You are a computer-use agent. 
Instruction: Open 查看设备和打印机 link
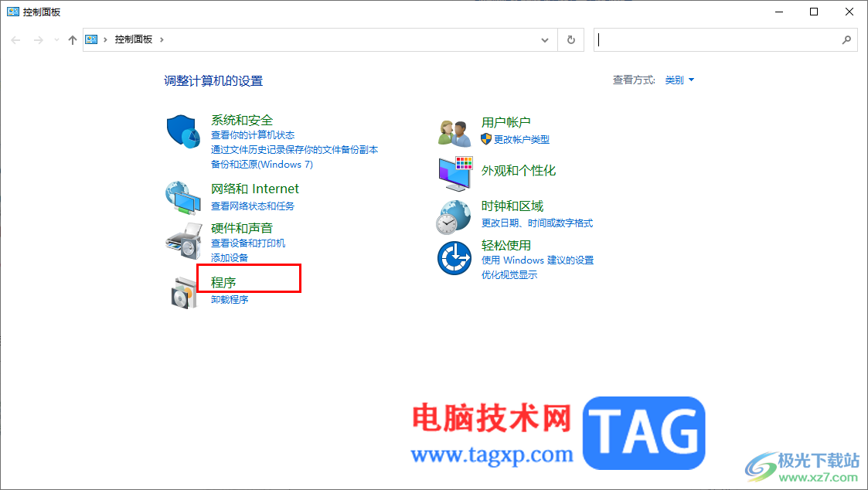tap(248, 243)
